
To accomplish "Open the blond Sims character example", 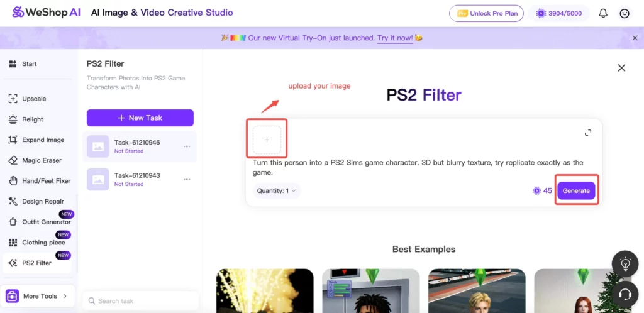I will pyautogui.click(x=477, y=291).
